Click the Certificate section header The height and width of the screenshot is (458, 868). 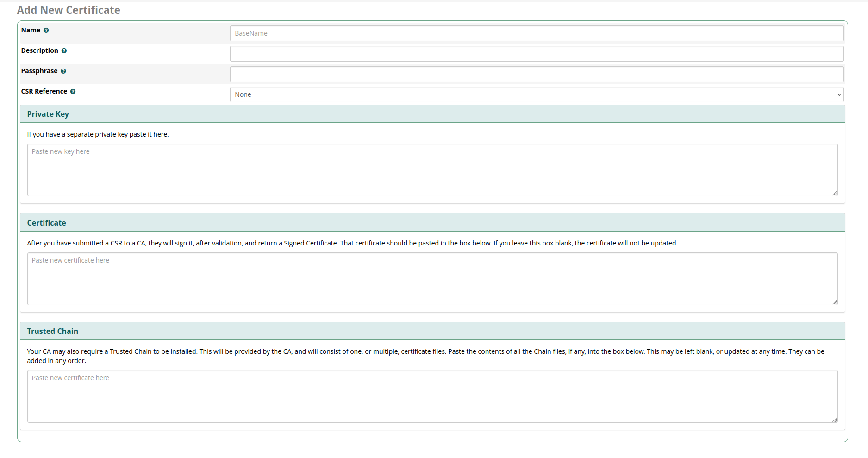tap(432, 223)
